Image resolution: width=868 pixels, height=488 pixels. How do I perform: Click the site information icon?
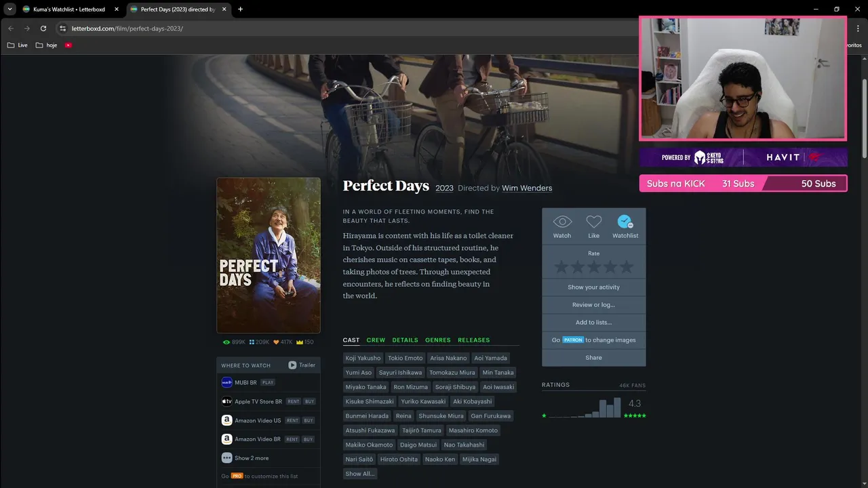pyautogui.click(x=63, y=28)
